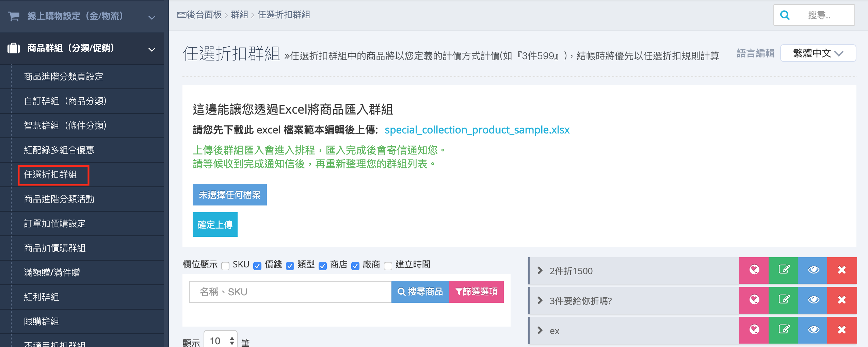Edit the 2件折1500 group
868x347 pixels.
click(x=783, y=270)
